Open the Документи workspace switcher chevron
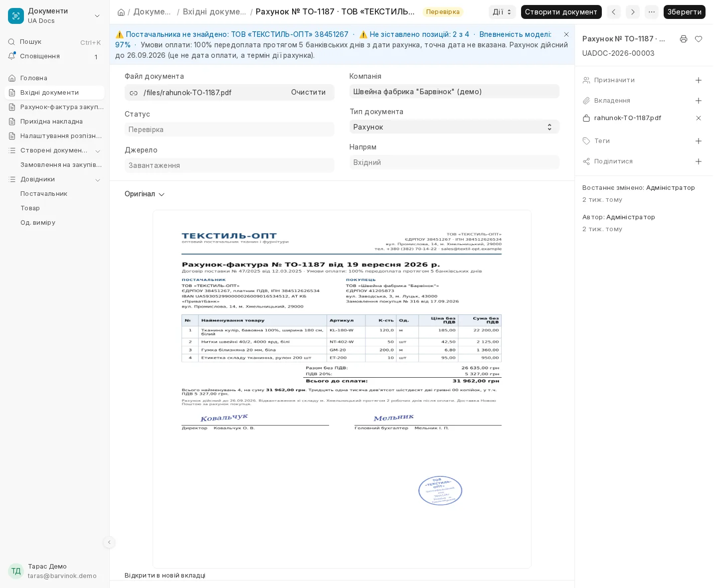This screenshot has width=718, height=588. point(97,16)
